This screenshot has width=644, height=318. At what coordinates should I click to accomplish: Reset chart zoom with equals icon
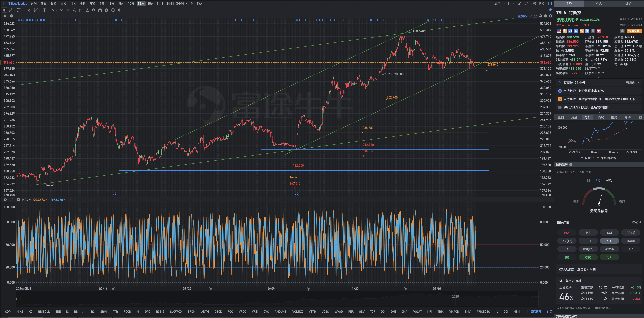tap(540, 16)
